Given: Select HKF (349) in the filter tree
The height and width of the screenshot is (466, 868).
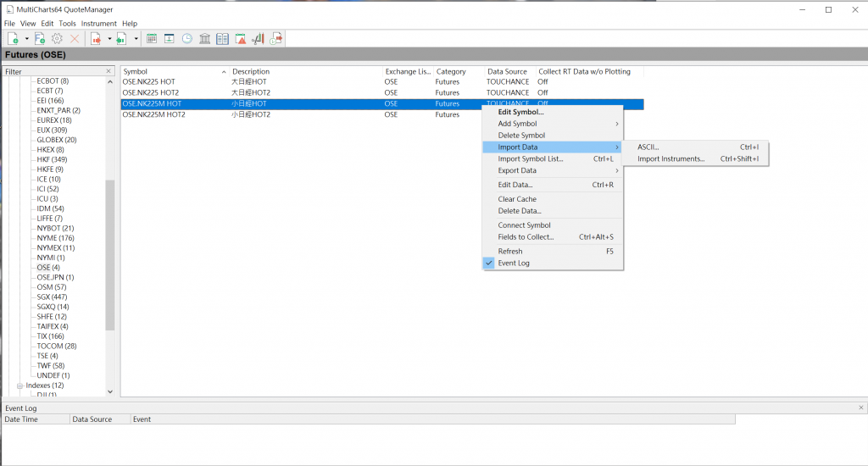Looking at the screenshot, I should [52, 159].
